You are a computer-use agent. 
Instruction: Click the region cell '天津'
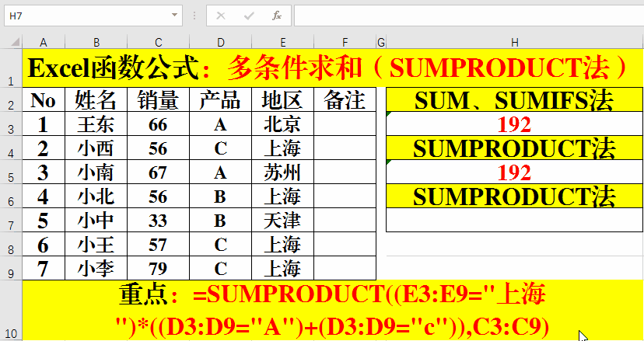[x=283, y=220]
